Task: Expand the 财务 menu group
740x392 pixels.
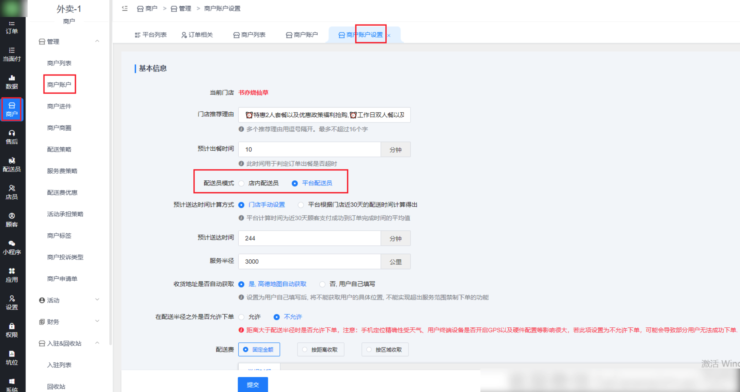Action: [98, 322]
